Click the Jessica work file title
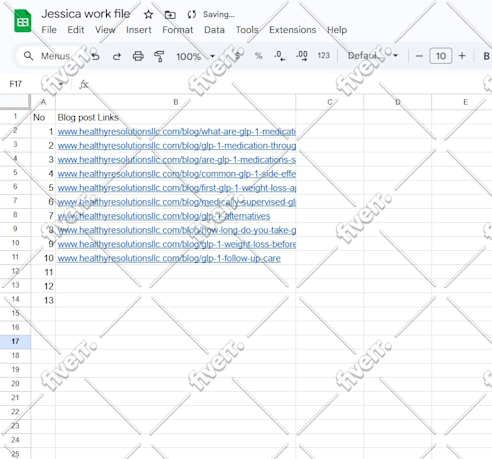The width and height of the screenshot is (492, 459). tap(86, 14)
